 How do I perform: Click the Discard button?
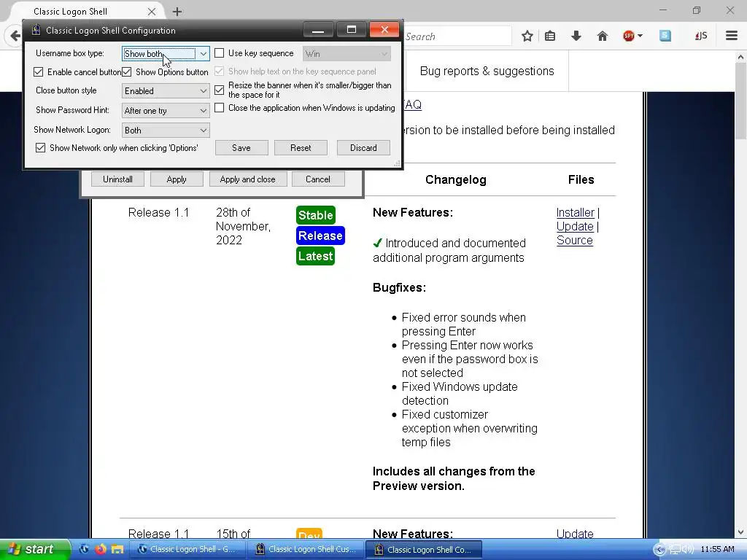click(363, 147)
